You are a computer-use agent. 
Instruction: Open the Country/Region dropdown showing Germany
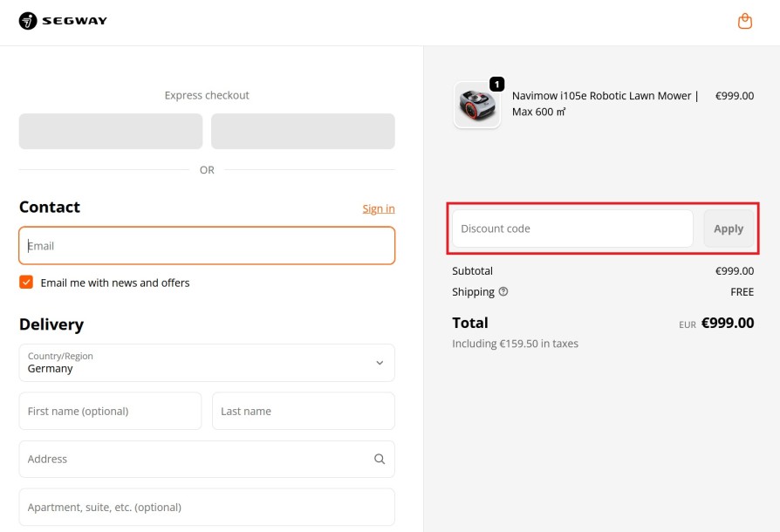[x=206, y=363]
